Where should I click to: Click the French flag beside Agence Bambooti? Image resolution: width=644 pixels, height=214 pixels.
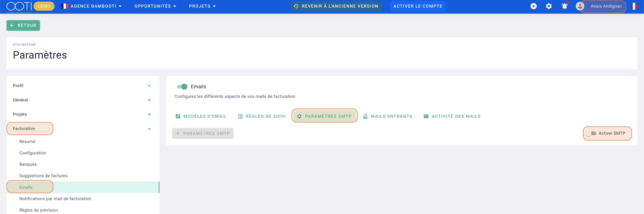click(x=64, y=6)
